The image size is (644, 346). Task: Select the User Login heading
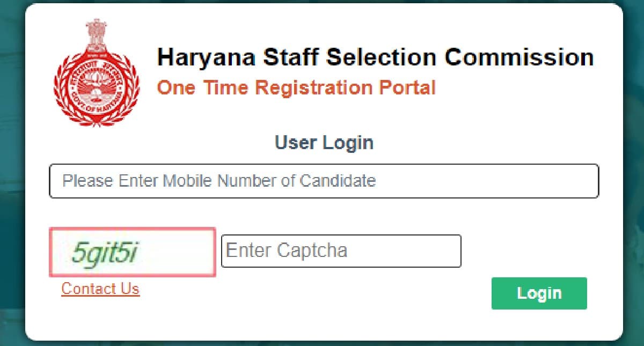click(324, 142)
